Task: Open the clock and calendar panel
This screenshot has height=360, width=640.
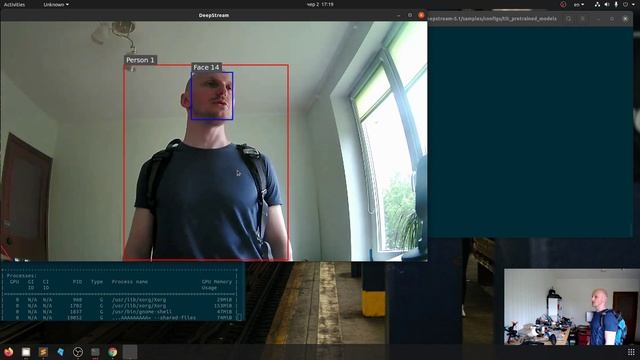Action: click(320, 4)
